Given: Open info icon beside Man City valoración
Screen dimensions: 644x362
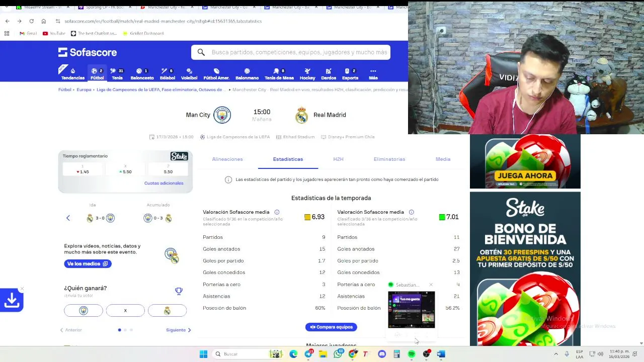Looking at the screenshot, I should (x=277, y=212).
